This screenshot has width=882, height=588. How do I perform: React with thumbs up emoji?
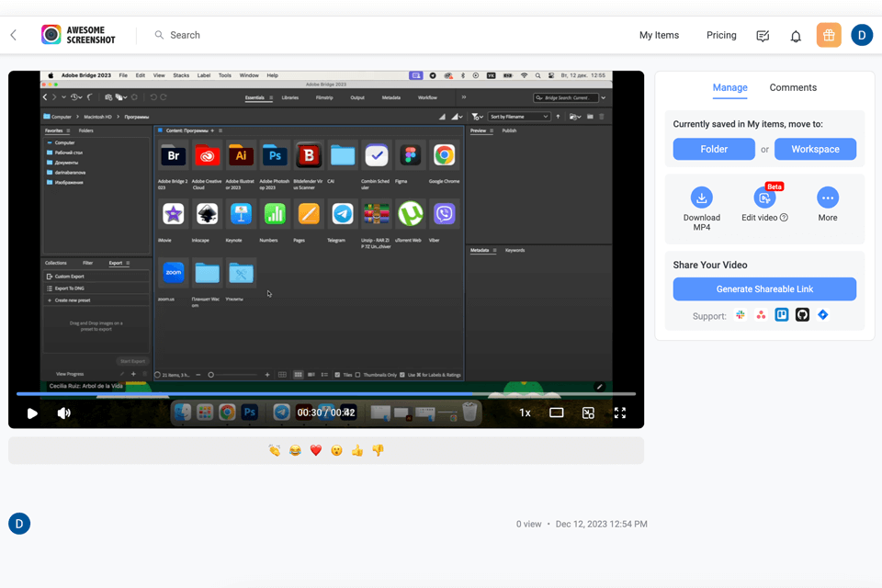(x=357, y=450)
